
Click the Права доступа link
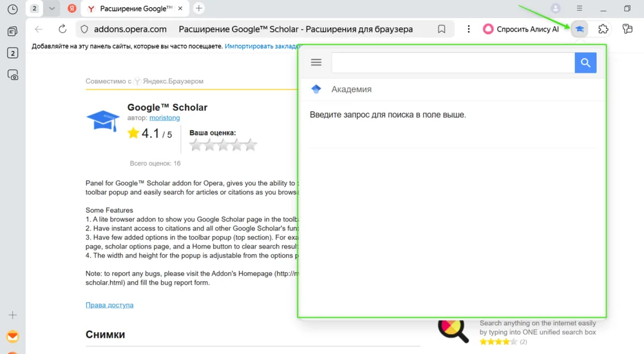click(x=109, y=305)
